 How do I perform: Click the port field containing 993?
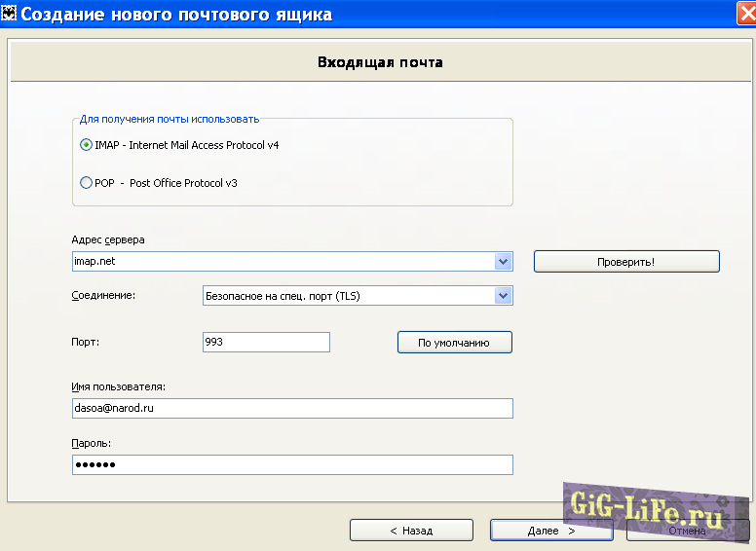tap(265, 343)
